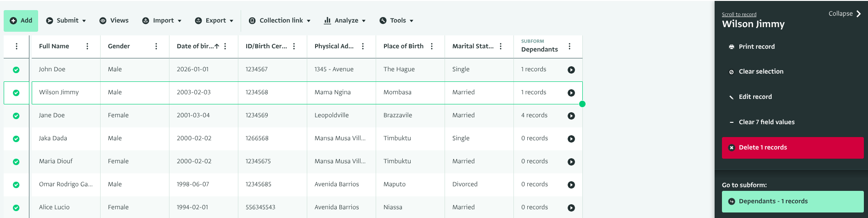Click the green Add button

pos(21,21)
